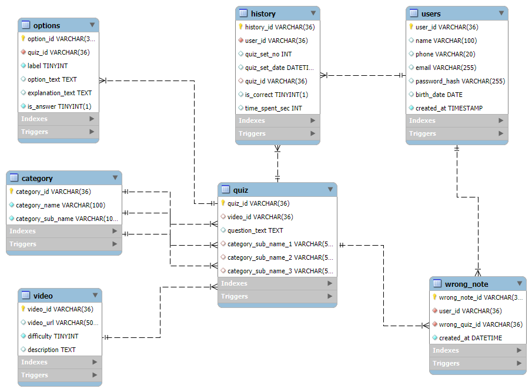The image size is (532, 392).
Task: Collapse the options table with header arrow
Action: (92, 25)
